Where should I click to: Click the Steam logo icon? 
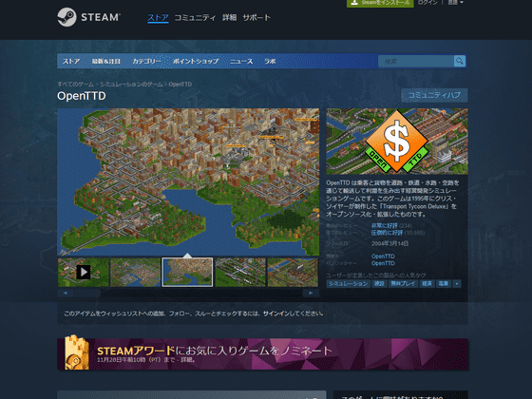click(66, 17)
